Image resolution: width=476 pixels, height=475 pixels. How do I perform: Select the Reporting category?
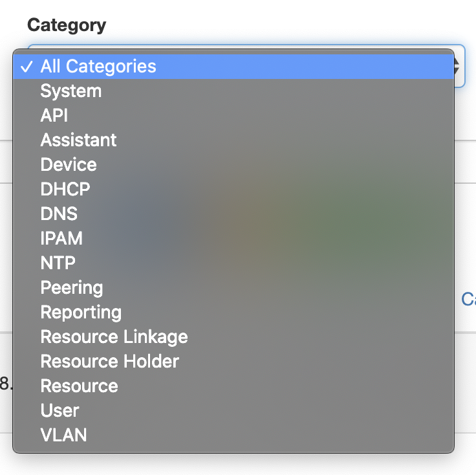81,312
